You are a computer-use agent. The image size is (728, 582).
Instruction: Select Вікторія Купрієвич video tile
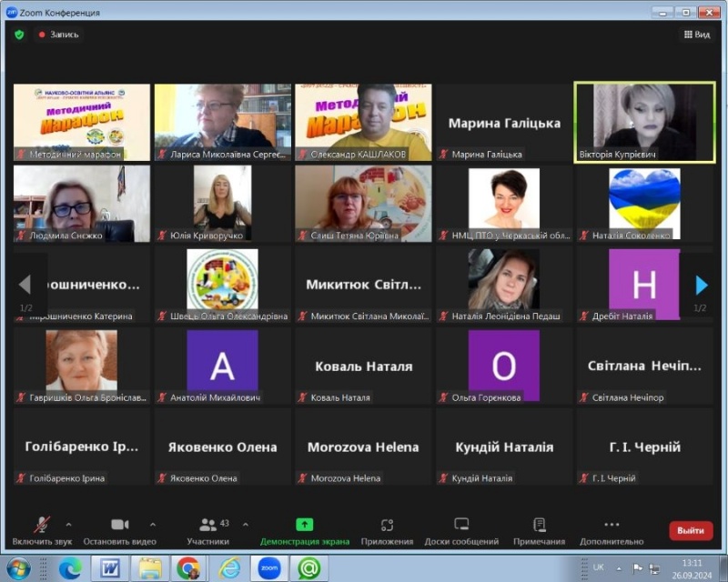coord(644,122)
